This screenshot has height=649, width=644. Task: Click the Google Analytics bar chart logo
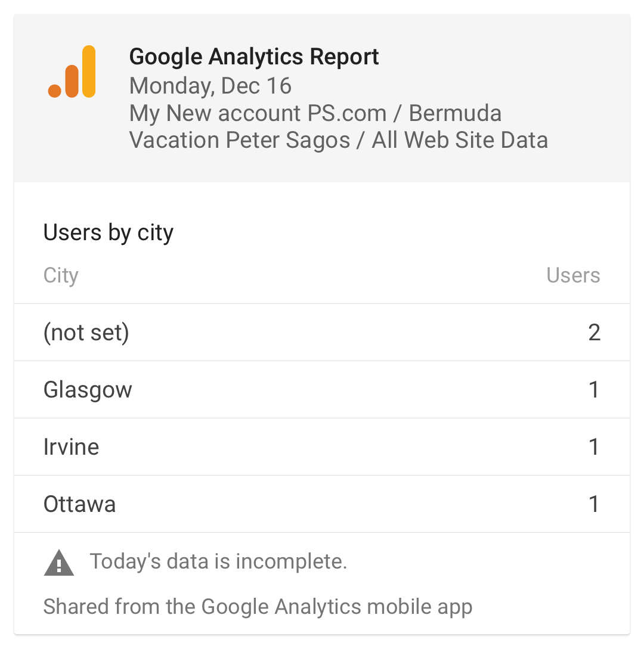[72, 72]
